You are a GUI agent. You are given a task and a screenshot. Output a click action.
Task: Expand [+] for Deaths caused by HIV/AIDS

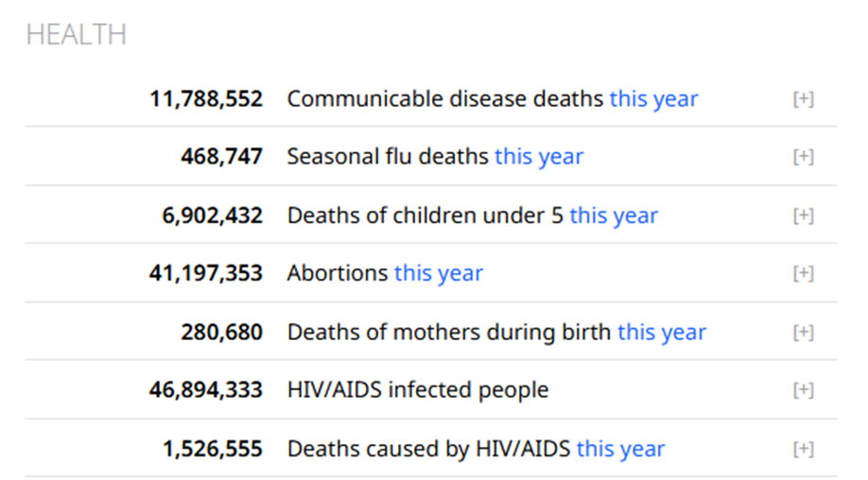tap(803, 449)
